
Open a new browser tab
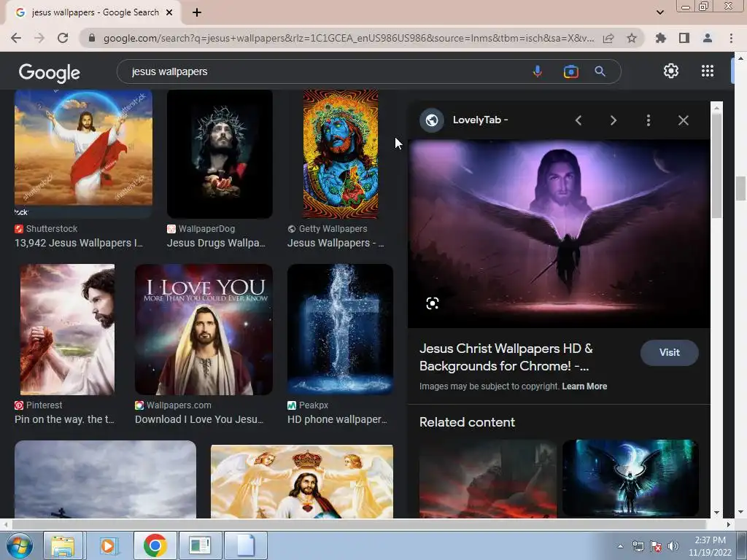coord(197,12)
